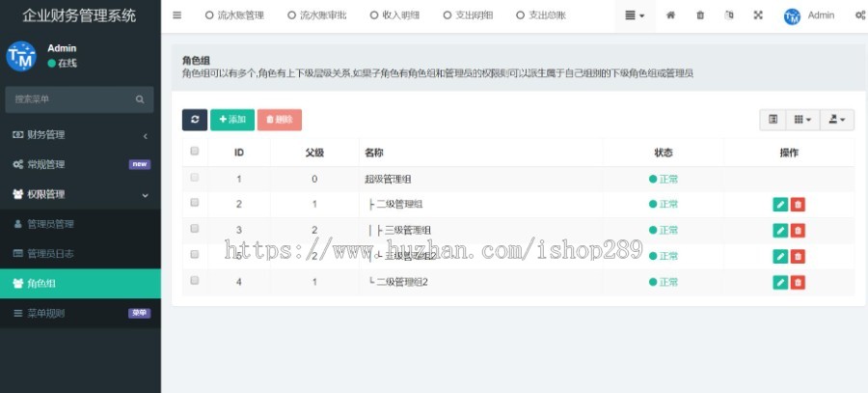Viewport: 868px width, 393px height.
Task: Edit the row with ID 5
Action: pyautogui.click(x=780, y=256)
